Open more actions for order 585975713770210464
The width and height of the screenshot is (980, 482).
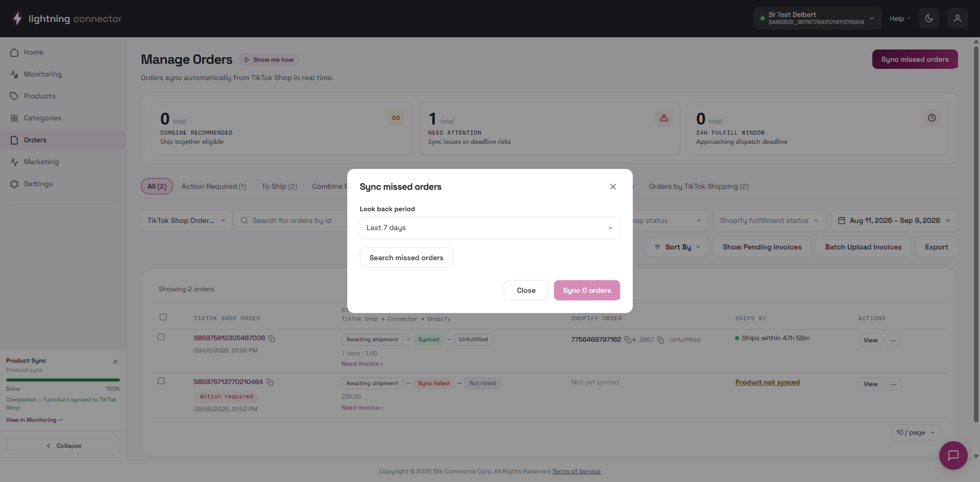[893, 384]
